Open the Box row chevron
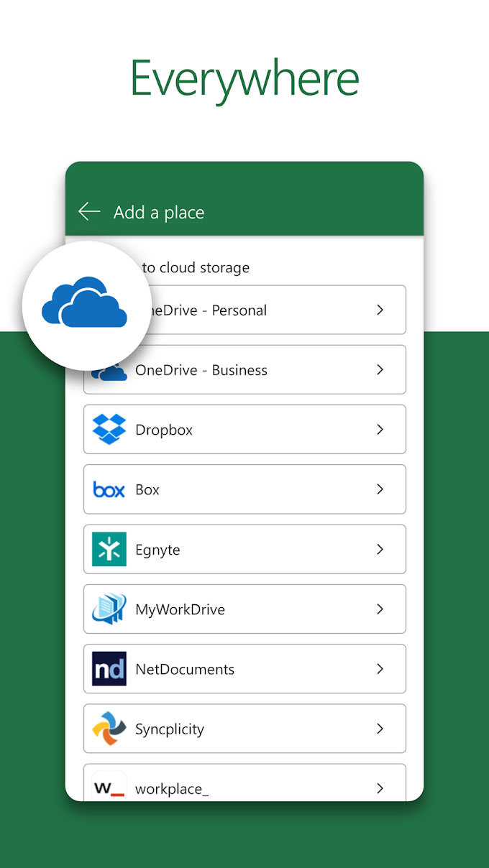 click(x=380, y=489)
